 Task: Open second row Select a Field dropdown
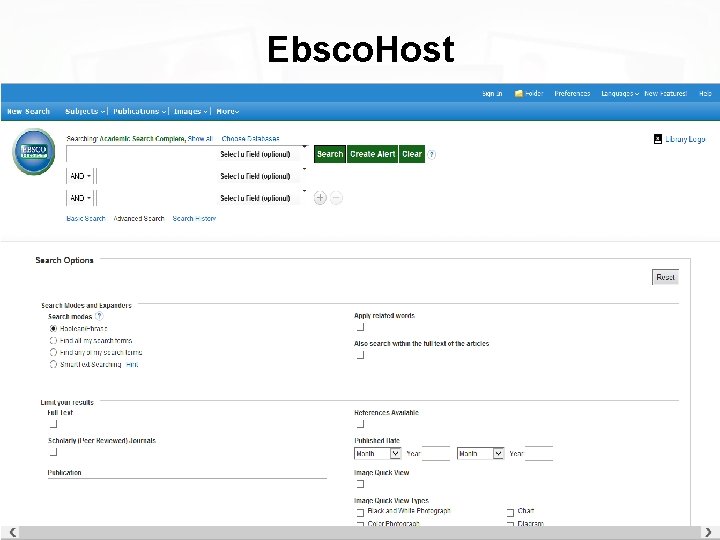pyautogui.click(x=262, y=176)
